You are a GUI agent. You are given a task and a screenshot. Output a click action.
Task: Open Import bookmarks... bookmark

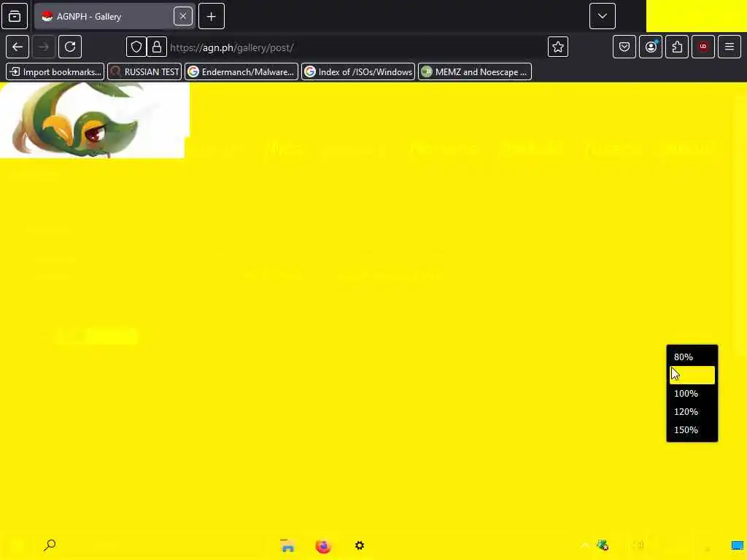[x=55, y=72]
